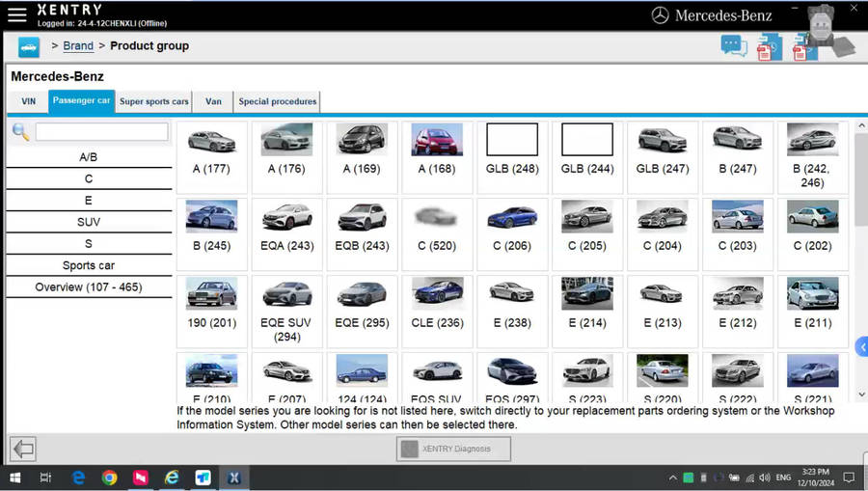
Task: Launch Google Chrome from taskbar
Action: (110, 477)
